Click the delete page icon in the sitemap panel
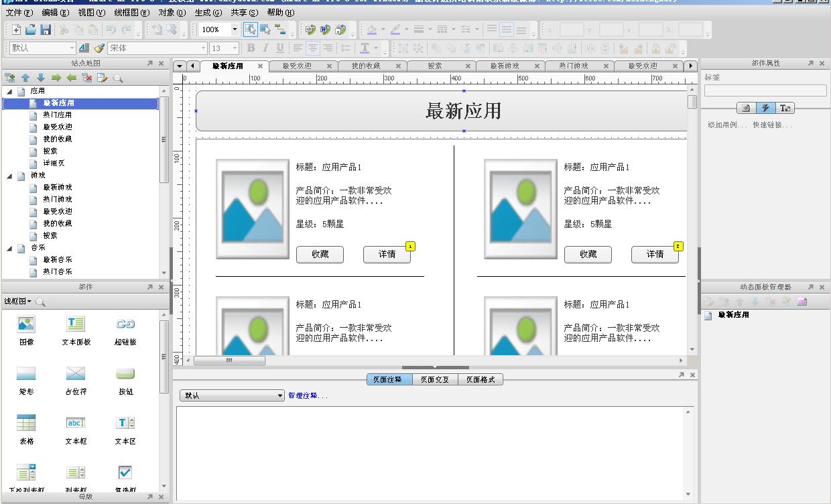831x504 pixels. (x=86, y=78)
